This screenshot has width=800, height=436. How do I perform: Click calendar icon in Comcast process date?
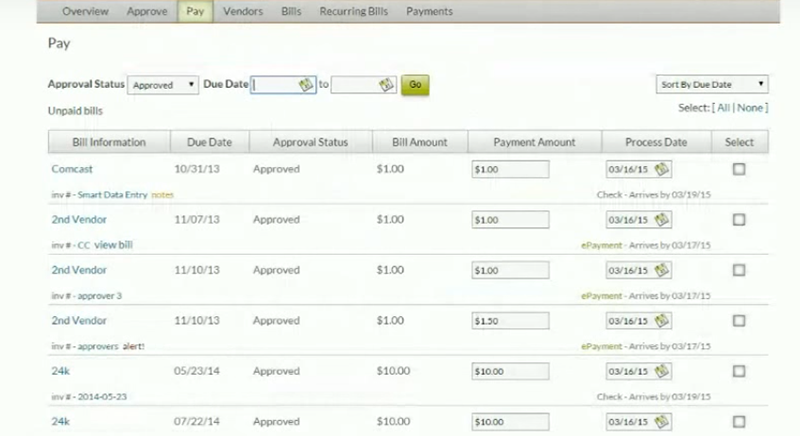click(x=662, y=169)
